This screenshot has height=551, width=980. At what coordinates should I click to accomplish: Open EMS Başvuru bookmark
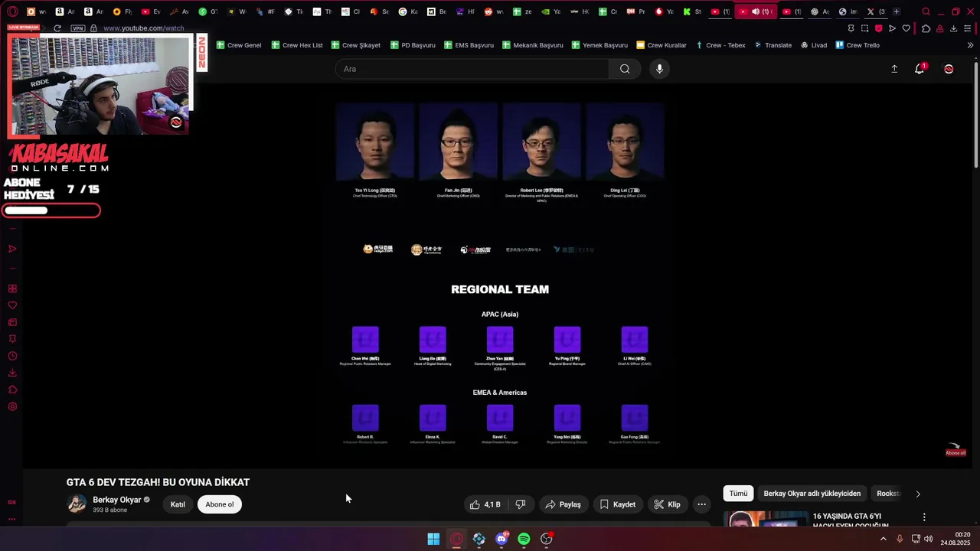(468, 45)
